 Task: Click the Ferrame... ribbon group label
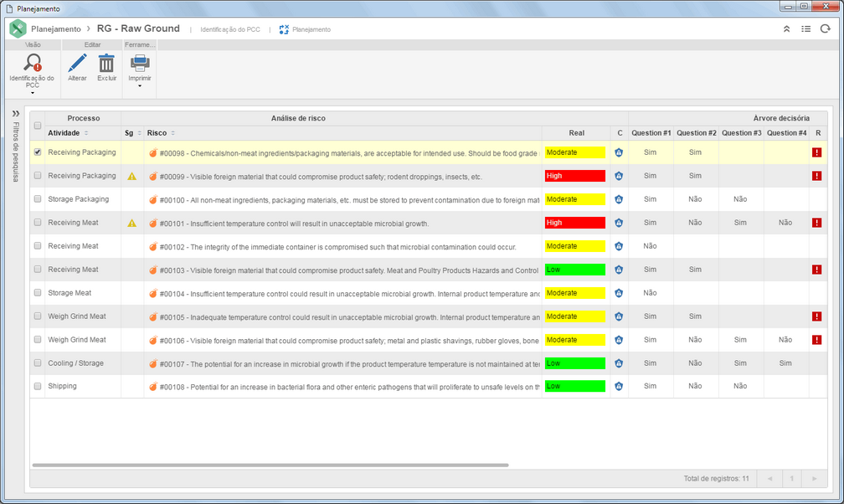139,44
